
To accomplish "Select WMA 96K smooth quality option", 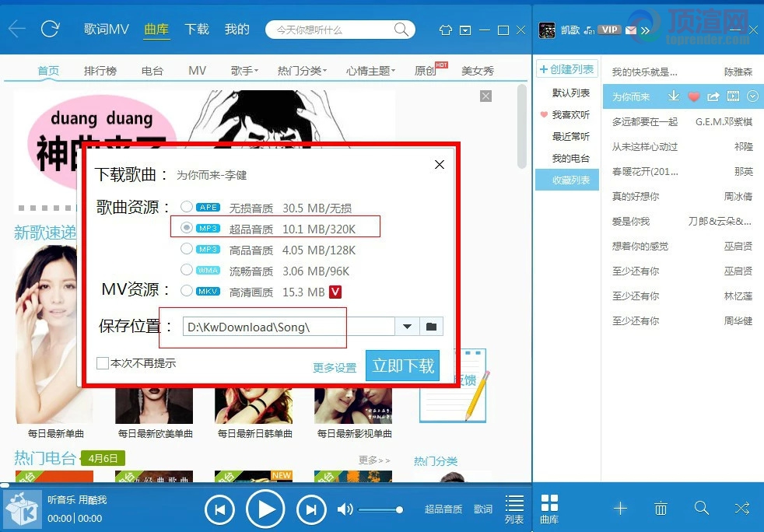I will point(187,269).
